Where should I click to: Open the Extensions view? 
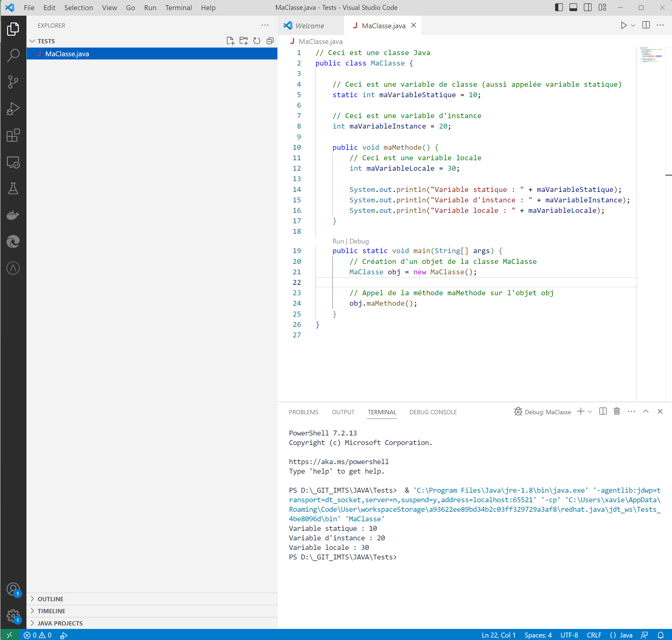pyautogui.click(x=13, y=135)
